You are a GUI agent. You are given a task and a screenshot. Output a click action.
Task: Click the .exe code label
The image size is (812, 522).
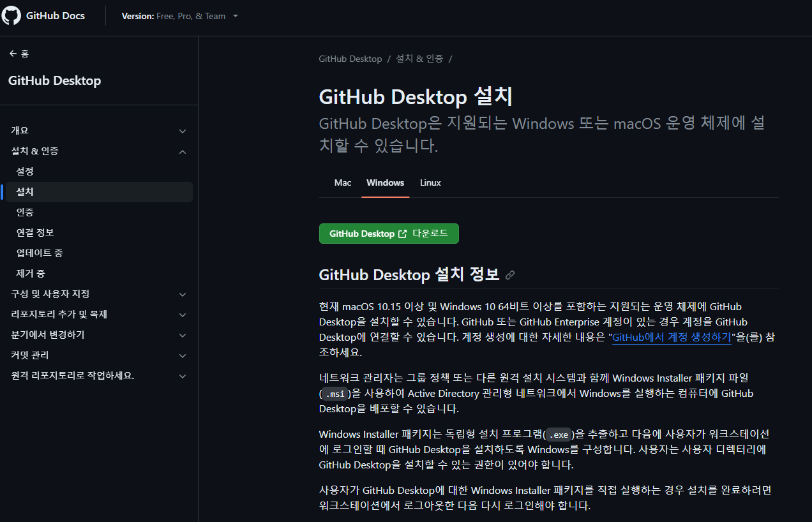click(559, 435)
